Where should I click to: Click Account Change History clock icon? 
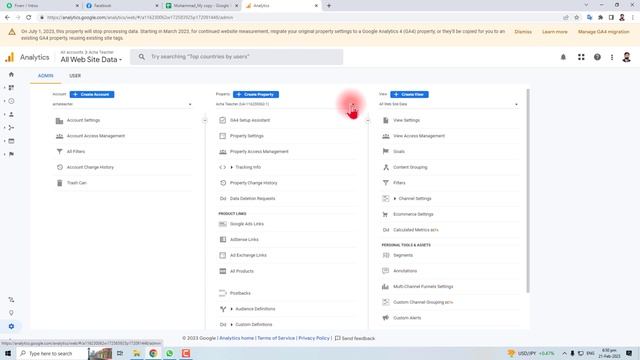point(60,167)
